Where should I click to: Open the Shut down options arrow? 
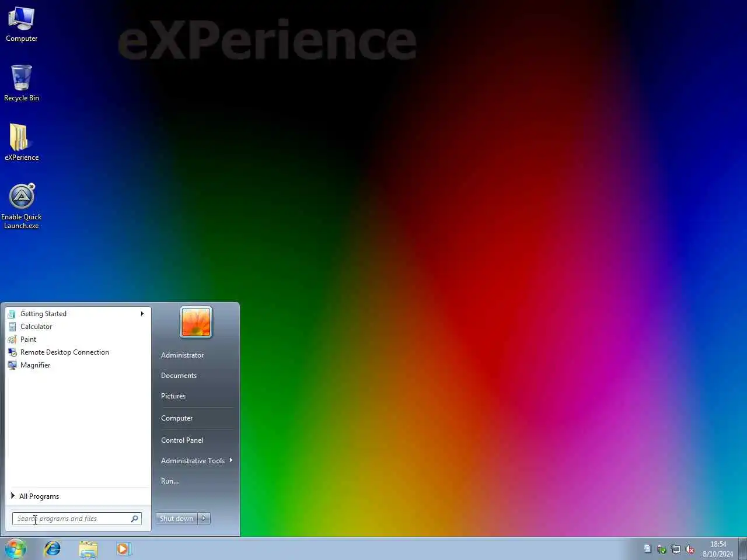tap(204, 519)
